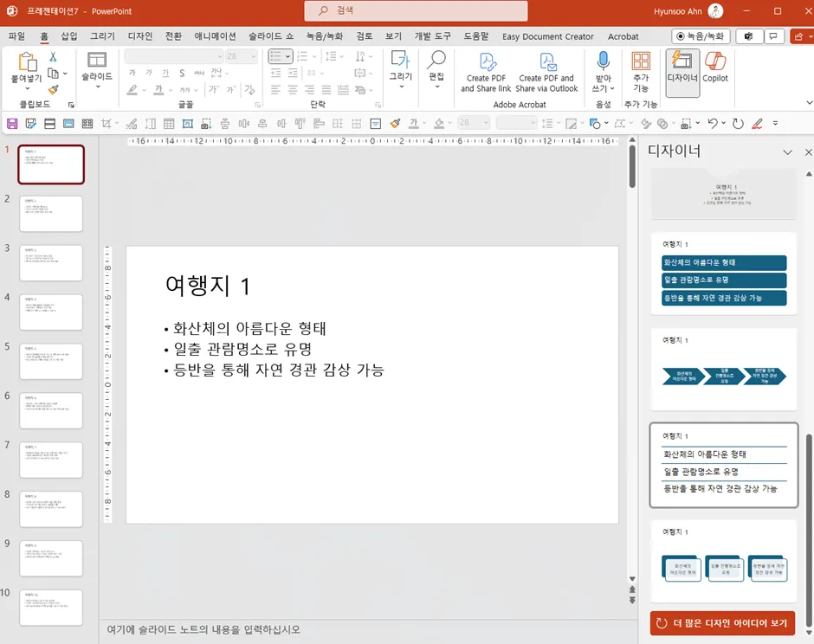This screenshot has height=644, width=814.
Task: Switch to the Animations (애니메이션) tab
Action: click(215, 36)
